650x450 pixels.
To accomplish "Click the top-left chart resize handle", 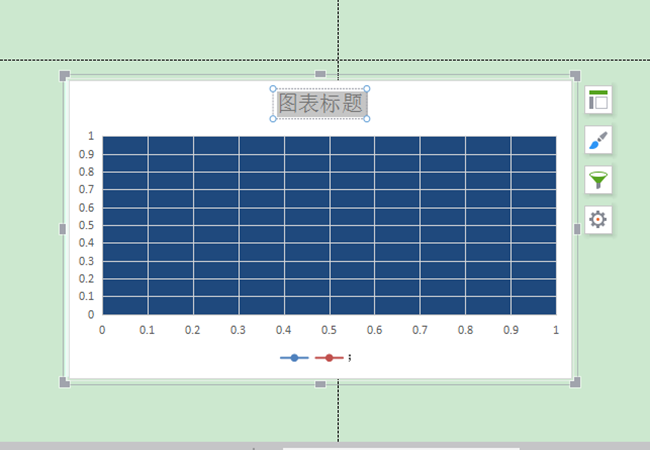I will [65, 76].
